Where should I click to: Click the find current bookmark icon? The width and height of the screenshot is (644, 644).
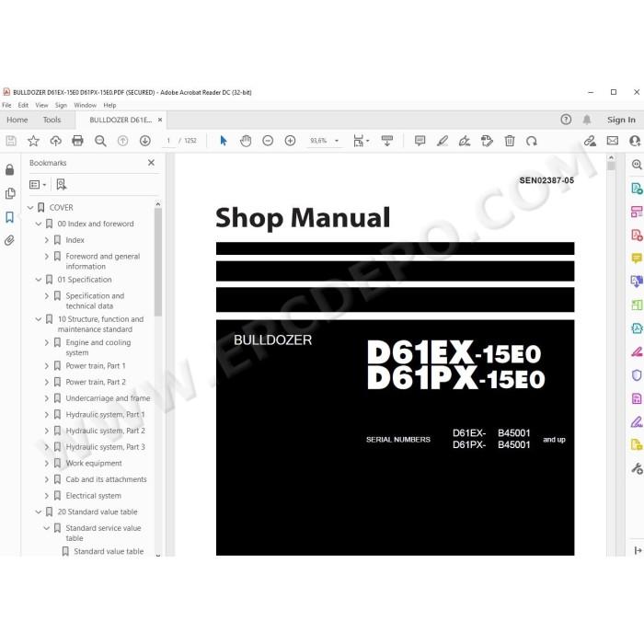(62, 184)
